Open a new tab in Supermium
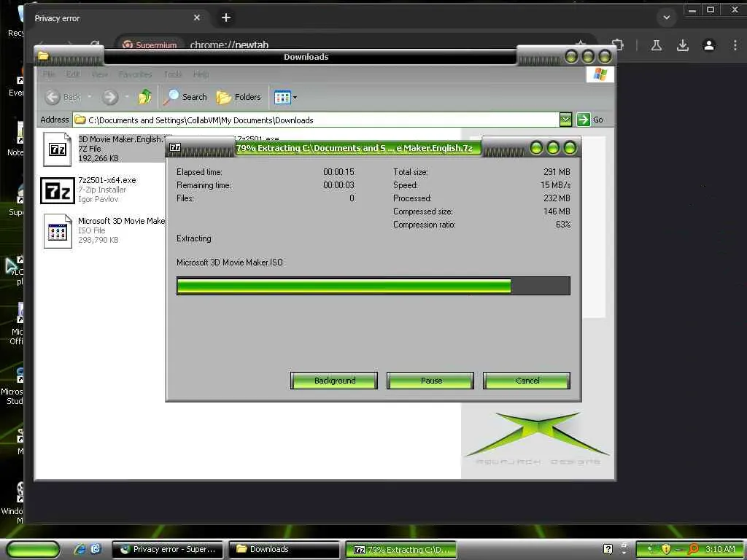The height and width of the screenshot is (560, 747). pos(226,17)
